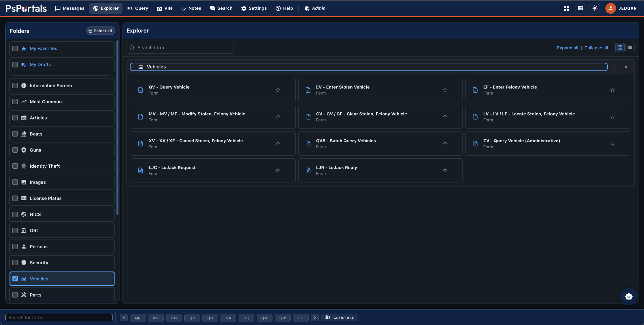
Task: Check the Guns folder checkbox
Action: point(15,150)
